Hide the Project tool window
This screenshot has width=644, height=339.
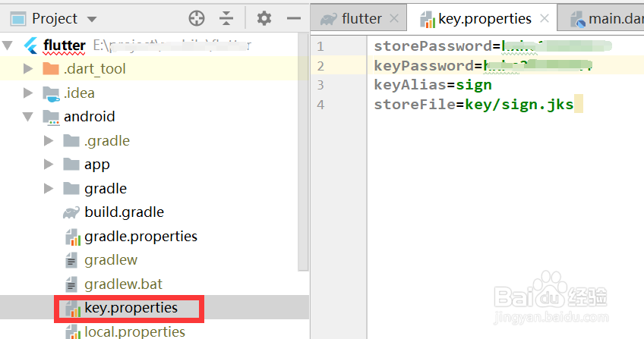coord(292,18)
